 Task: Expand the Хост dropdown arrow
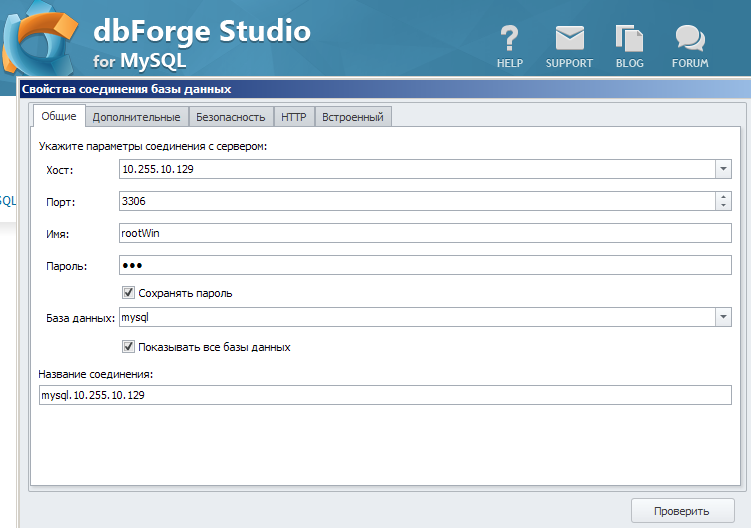tap(723, 169)
